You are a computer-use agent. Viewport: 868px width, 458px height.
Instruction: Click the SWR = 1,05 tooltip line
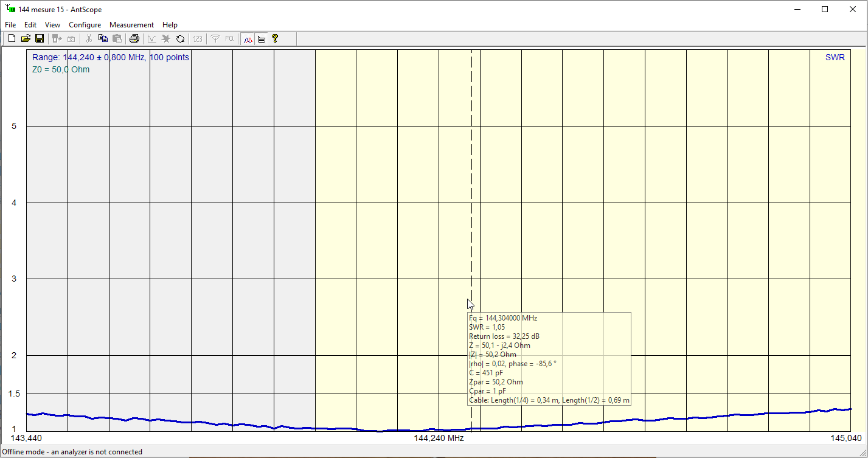click(x=488, y=327)
